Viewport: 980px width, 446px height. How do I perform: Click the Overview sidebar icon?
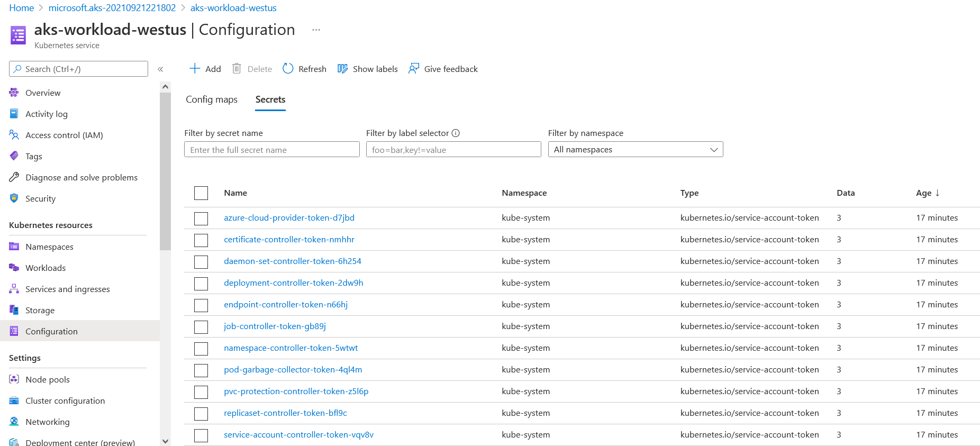tap(14, 93)
